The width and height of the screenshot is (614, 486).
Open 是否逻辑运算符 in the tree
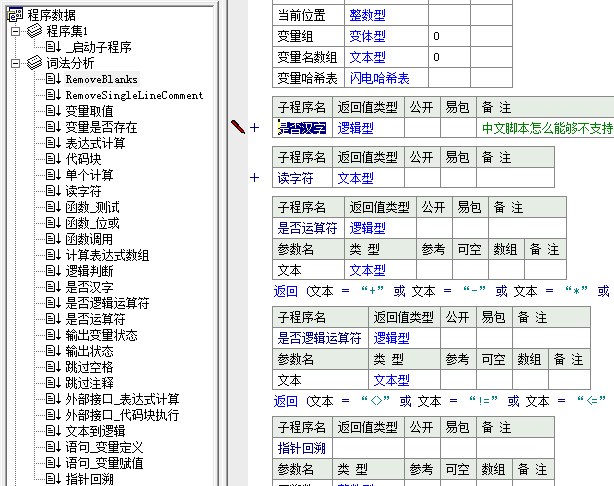(x=107, y=303)
